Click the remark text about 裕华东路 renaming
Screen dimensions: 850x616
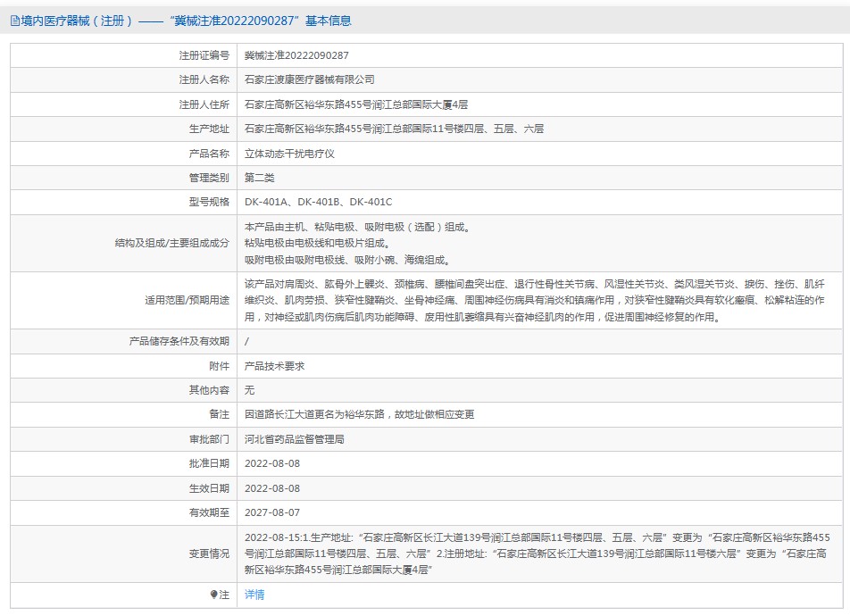click(359, 415)
